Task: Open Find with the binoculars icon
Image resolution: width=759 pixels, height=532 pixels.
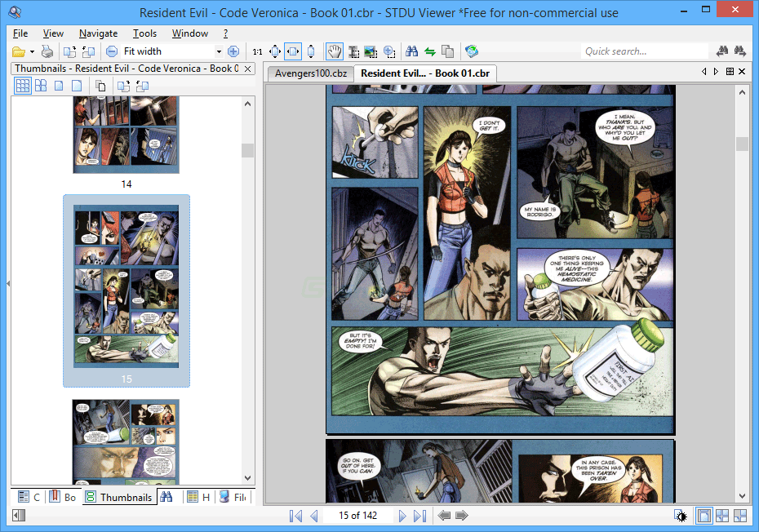Action: pyautogui.click(x=412, y=51)
